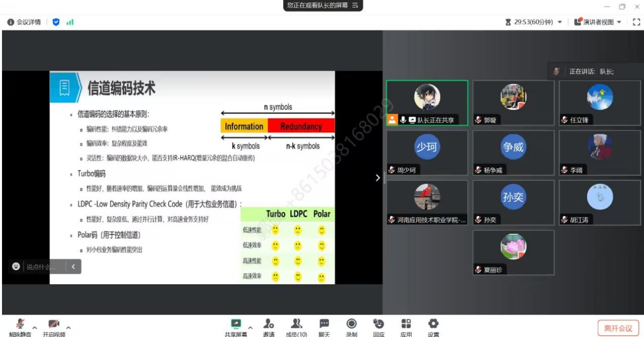Start recording with 录制 icon
This screenshot has width=644, height=337.
[351, 324]
